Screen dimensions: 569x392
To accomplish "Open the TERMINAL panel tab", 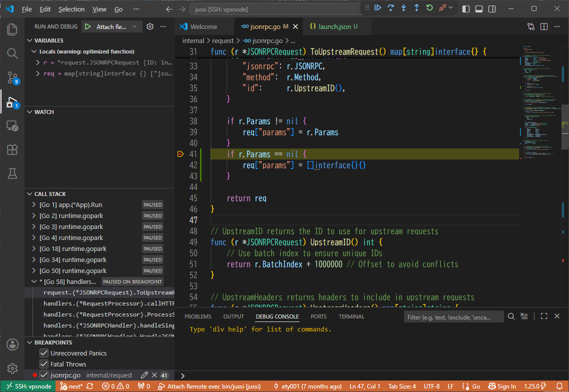I will (351, 316).
